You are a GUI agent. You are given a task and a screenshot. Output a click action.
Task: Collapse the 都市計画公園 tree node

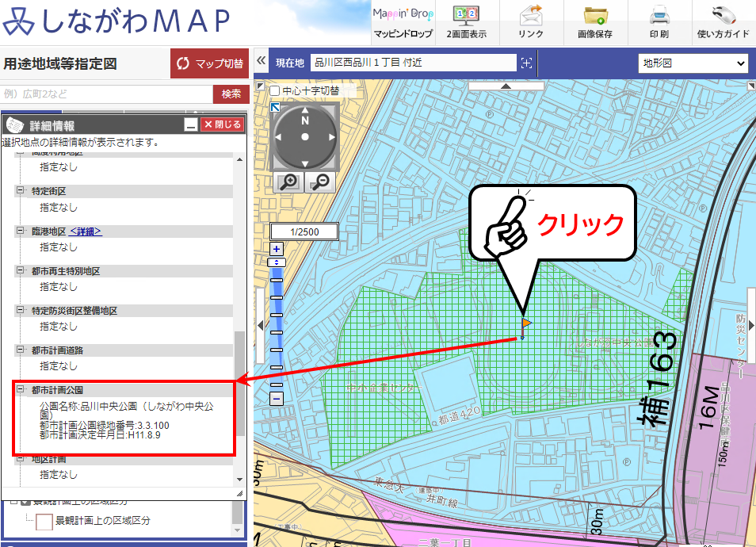[20, 387]
